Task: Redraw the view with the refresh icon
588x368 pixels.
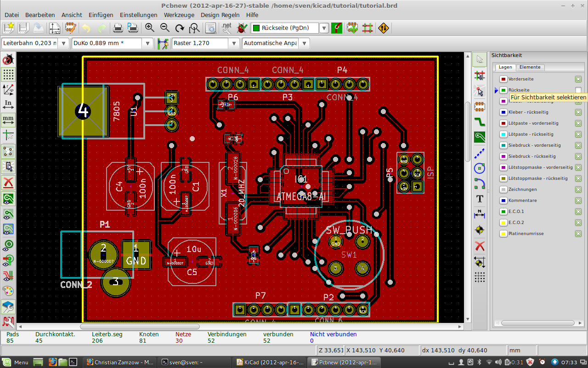Action: pos(180,28)
